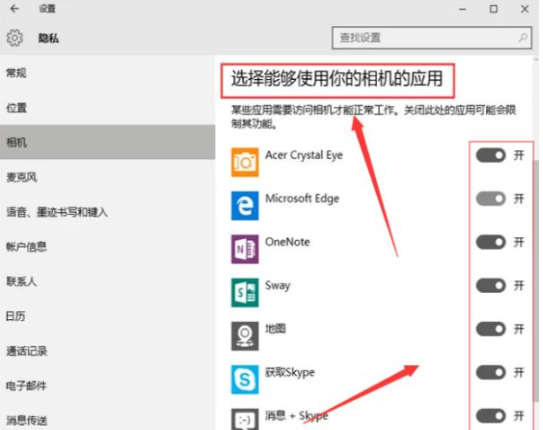Select 相机 in the sidebar

coord(107,142)
